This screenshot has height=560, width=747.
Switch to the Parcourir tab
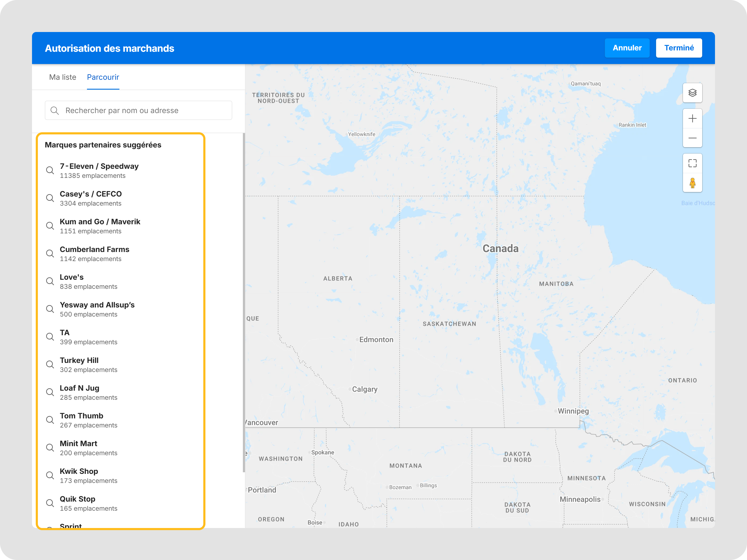coord(103,77)
